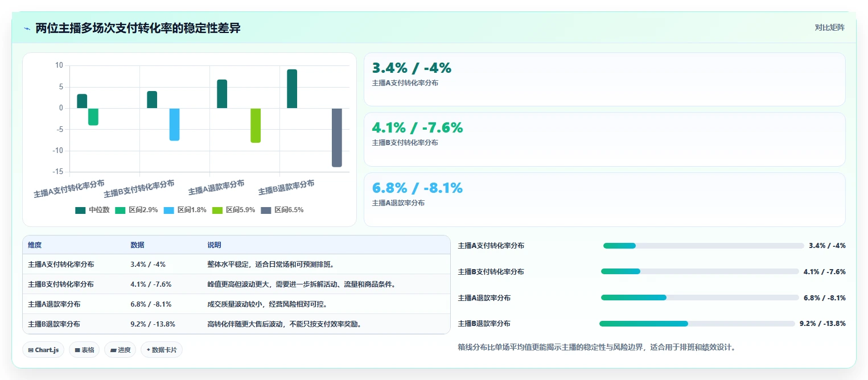Click the lightning icon beside the title
Viewport: 868px width, 380px height.
27,28
